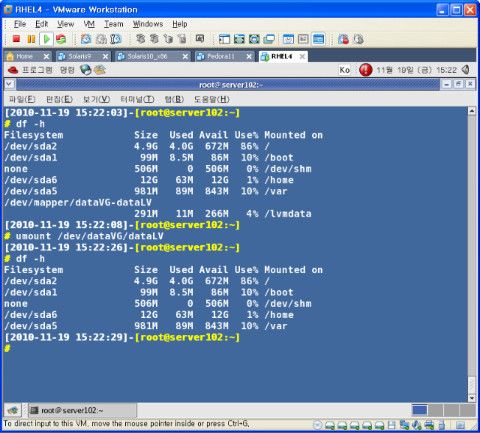Click the floppy device status bar icon
480x433 pixels.
pyautogui.click(x=392, y=425)
